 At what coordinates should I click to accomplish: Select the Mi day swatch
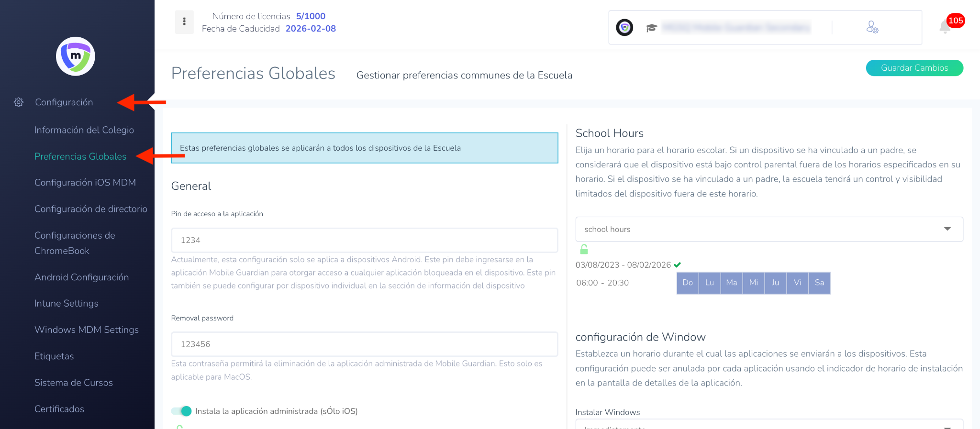tap(754, 283)
